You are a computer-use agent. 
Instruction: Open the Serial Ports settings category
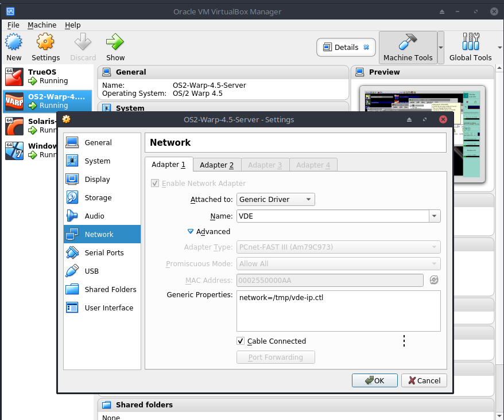click(102, 252)
